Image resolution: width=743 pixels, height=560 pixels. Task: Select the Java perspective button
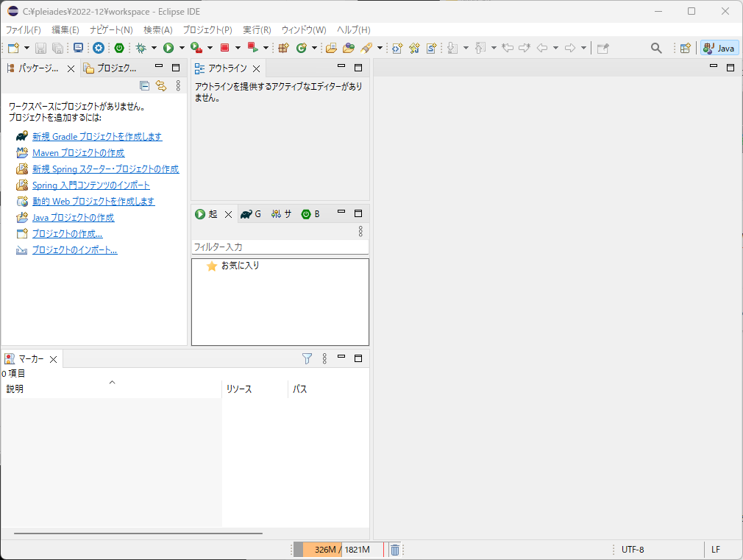[x=719, y=48]
